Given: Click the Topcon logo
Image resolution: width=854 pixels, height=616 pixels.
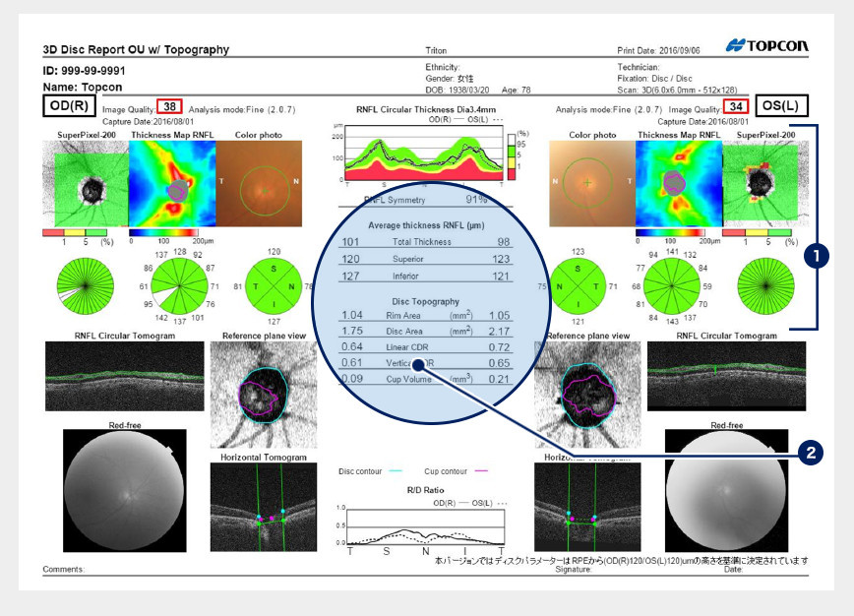Looking at the screenshot, I should 766,45.
